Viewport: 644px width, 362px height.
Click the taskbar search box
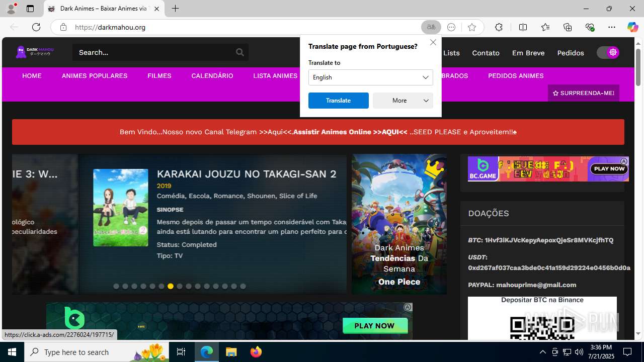pos(97,352)
